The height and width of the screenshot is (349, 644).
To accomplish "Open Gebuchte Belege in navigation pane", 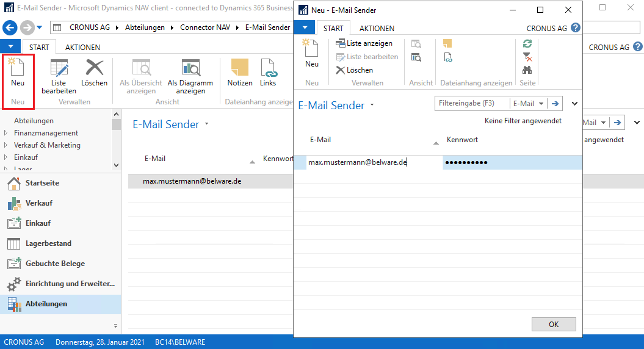I will pos(60,264).
